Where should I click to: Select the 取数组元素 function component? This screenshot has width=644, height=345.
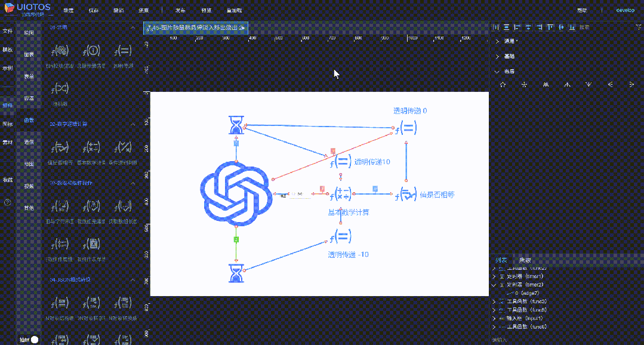[91, 206]
